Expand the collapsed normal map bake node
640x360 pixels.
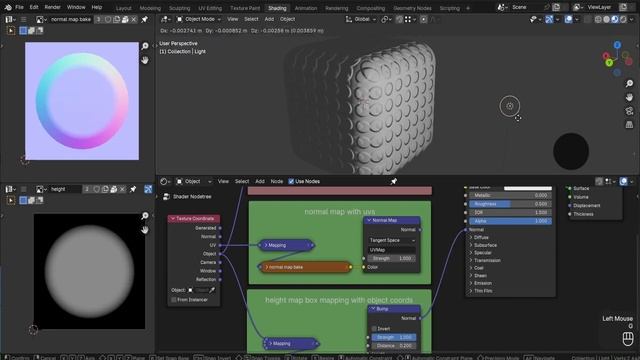(267, 267)
